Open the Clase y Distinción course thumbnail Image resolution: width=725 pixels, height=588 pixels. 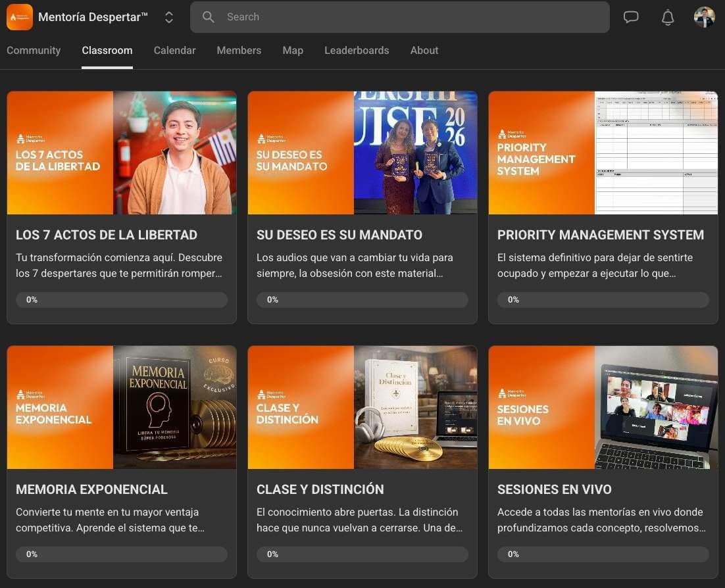pyautogui.click(x=362, y=407)
